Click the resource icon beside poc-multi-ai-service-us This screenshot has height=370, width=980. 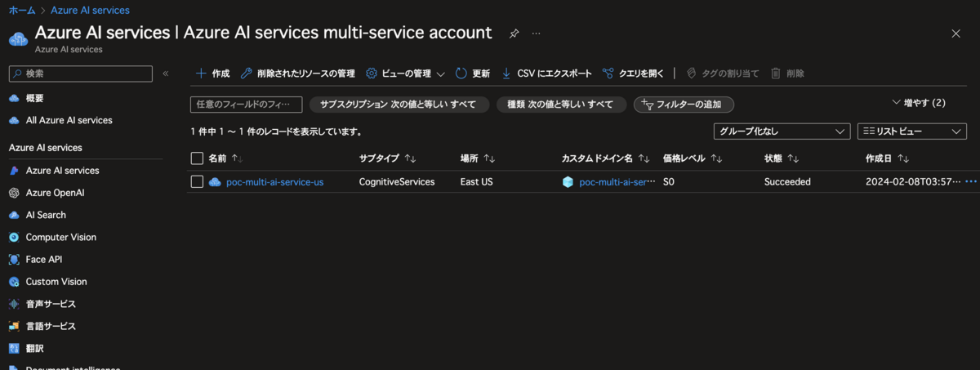(216, 182)
